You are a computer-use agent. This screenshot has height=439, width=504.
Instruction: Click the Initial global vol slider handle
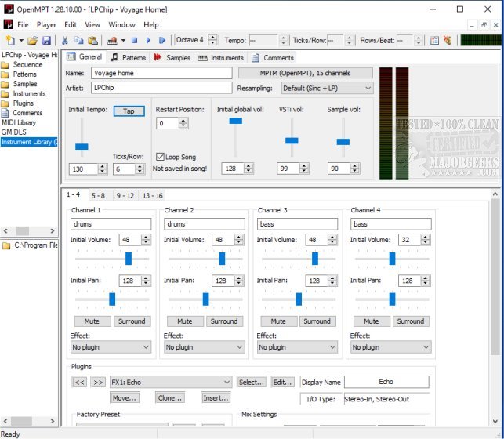235,121
